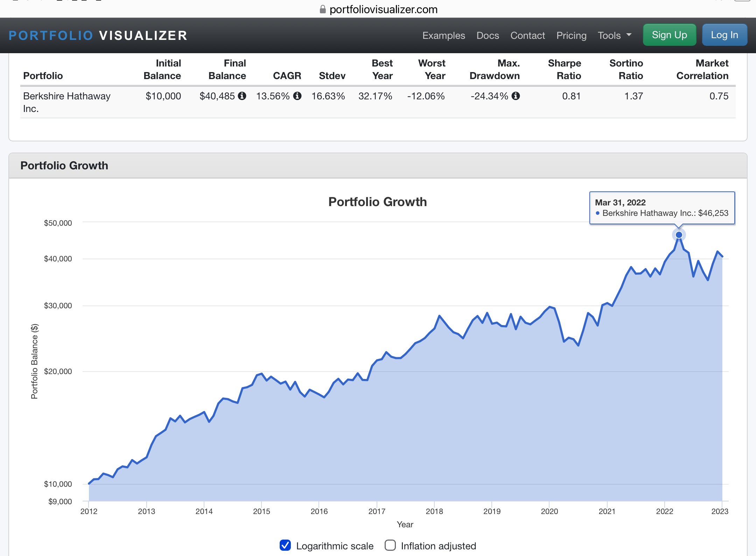Click the CAGR column header
This screenshot has height=556, width=756.
pyautogui.click(x=287, y=76)
